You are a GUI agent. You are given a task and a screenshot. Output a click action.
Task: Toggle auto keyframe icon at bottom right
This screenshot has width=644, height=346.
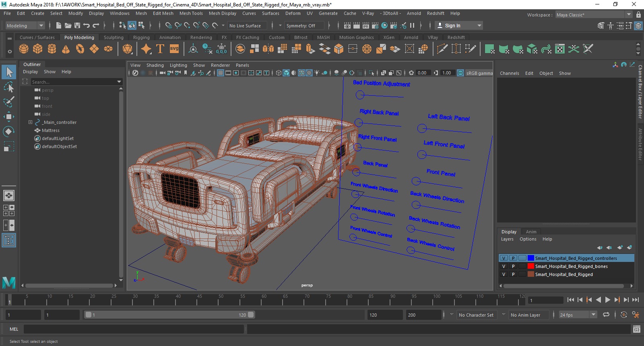click(x=624, y=315)
